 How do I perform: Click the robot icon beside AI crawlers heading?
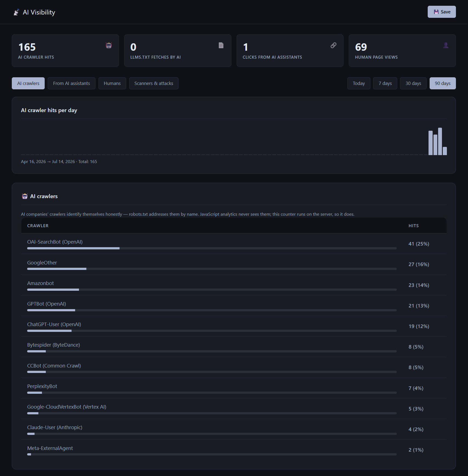pos(25,196)
